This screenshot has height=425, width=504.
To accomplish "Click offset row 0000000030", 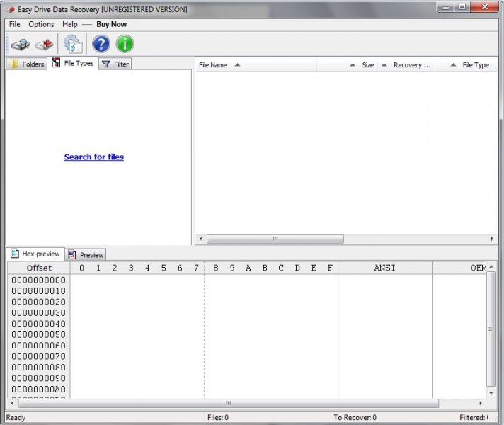I will 38,312.
